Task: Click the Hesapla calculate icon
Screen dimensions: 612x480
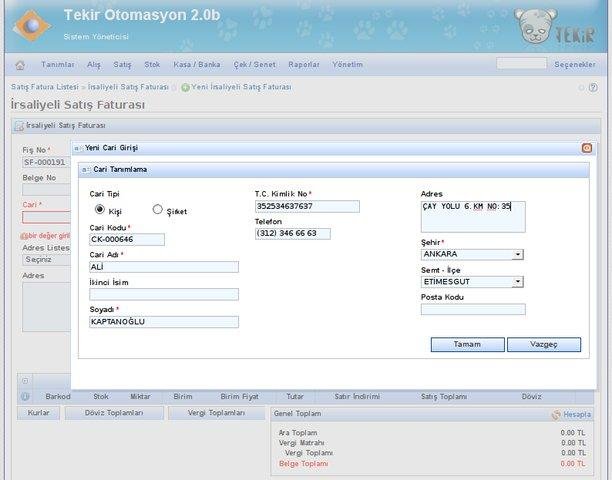Action: (x=556, y=414)
